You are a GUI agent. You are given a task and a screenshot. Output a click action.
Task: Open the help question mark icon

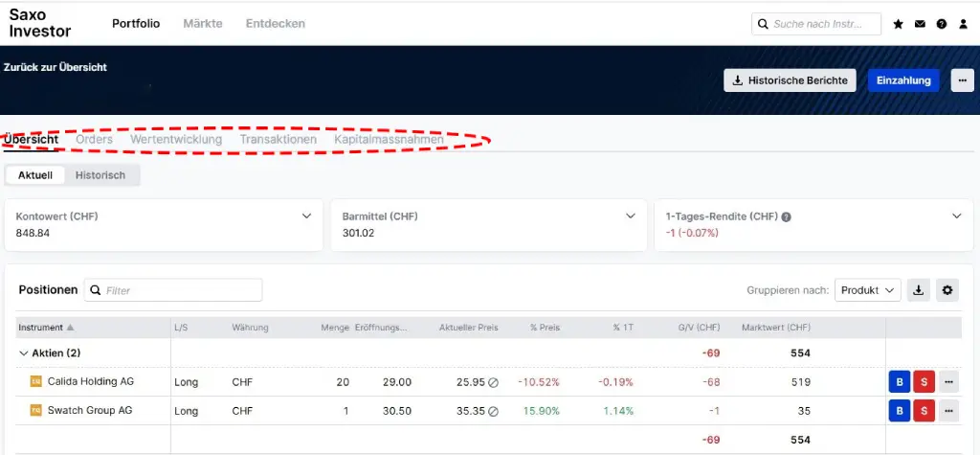pyautogui.click(x=942, y=24)
